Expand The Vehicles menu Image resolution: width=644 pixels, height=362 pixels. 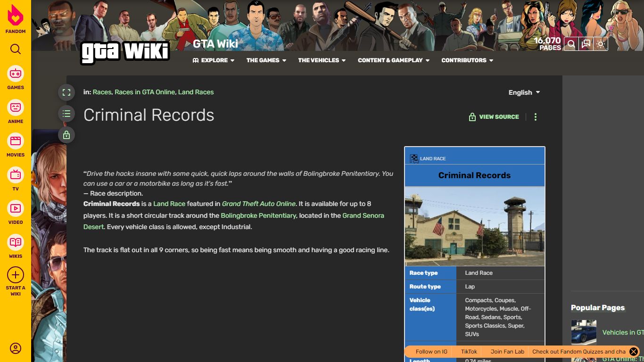[x=322, y=60]
